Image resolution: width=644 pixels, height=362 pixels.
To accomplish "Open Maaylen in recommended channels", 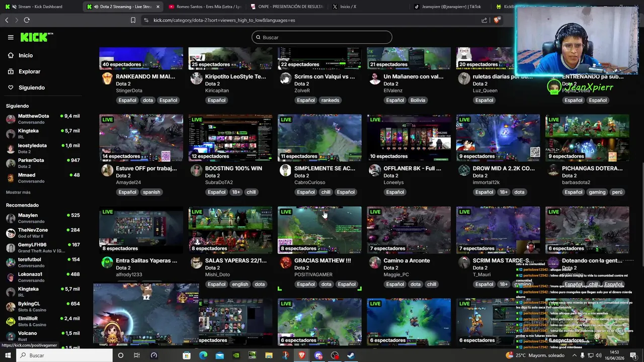I will [x=43, y=218].
